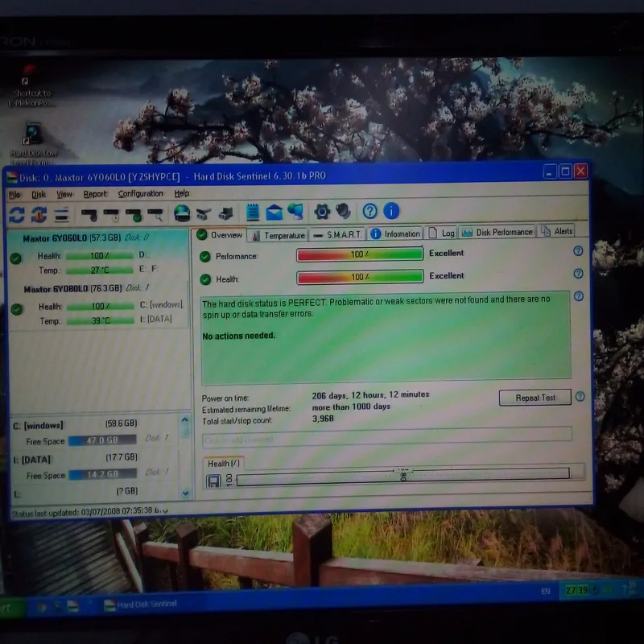Click the 47.0 GB free space bar
The image size is (644, 644).
pyautogui.click(x=102, y=440)
